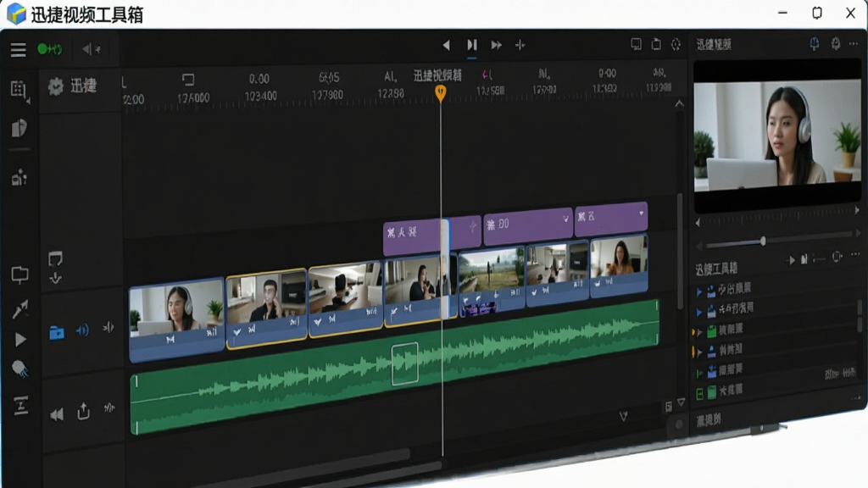Screen dimensions: 868x488
Task: Mute audio with the speaker icon in top bar
Action: (x=91, y=49)
